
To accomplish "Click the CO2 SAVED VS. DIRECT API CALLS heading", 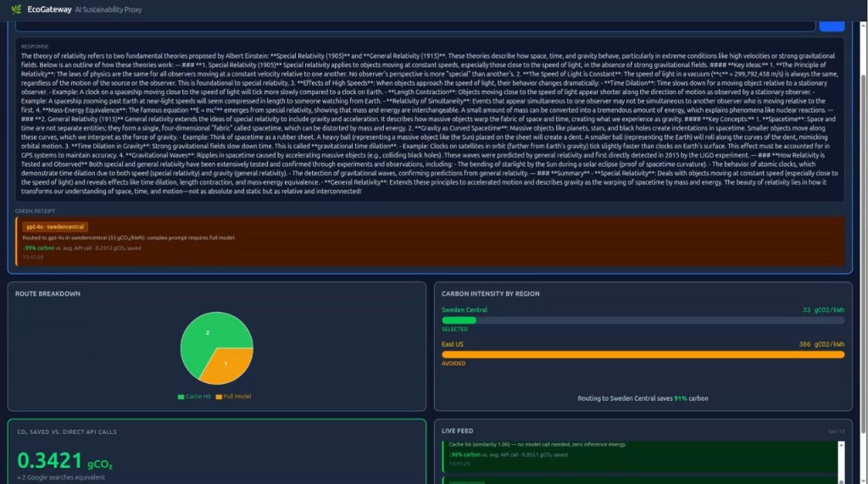I will [67, 432].
